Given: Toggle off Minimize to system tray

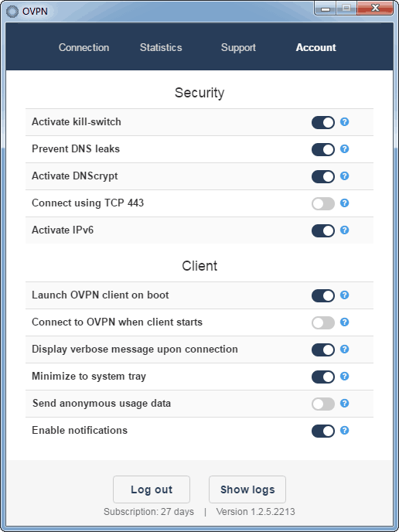Looking at the screenshot, I should click(323, 377).
